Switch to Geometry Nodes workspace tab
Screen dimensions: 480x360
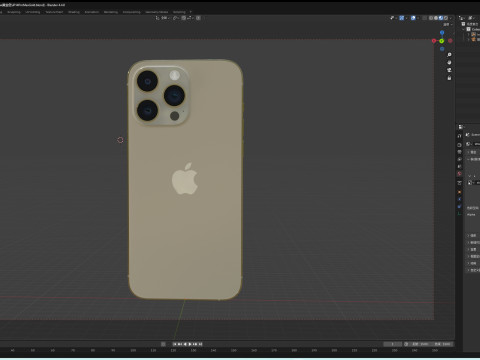click(157, 12)
